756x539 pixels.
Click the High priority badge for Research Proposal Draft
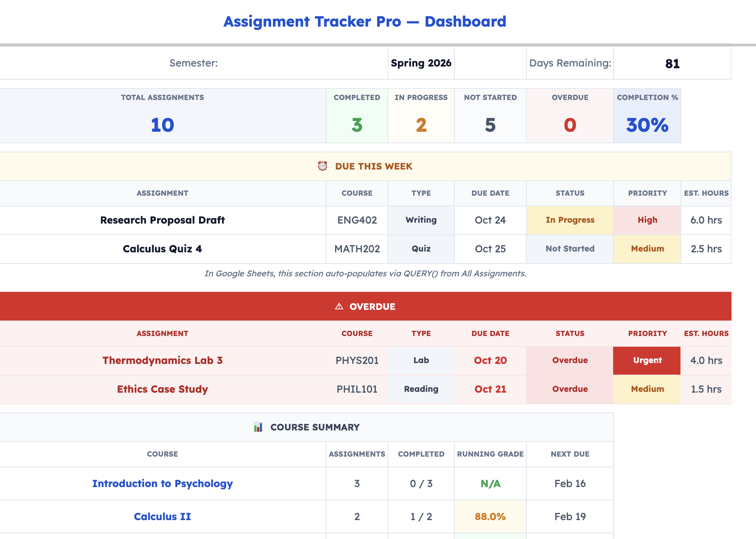(x=647, y=220)
